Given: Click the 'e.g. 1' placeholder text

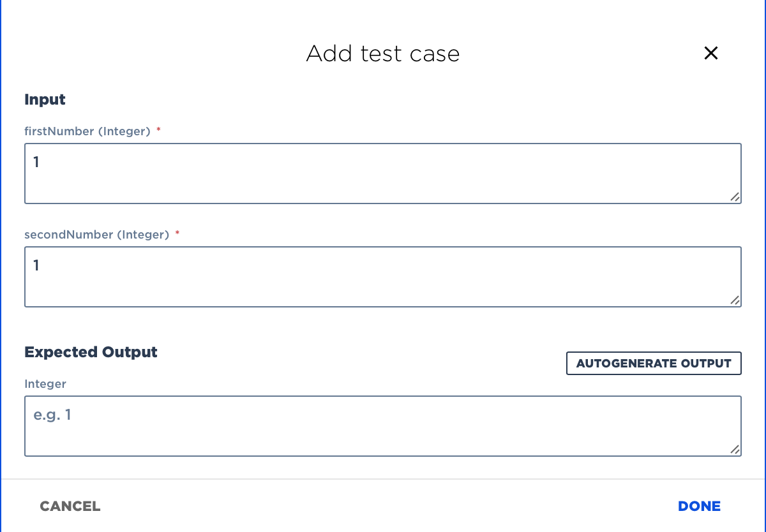Looking at the screenshot, I should click(52, 415).
